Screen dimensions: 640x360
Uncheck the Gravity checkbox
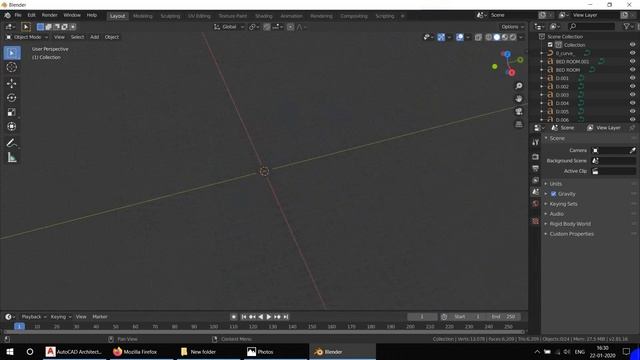pos(554,194)
